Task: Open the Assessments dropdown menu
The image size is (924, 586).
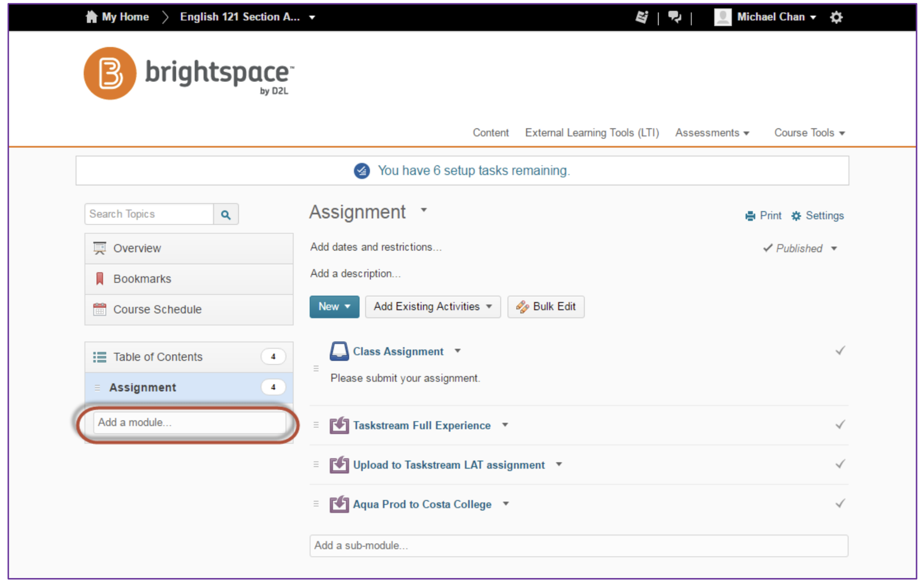Action: [712, 133]
